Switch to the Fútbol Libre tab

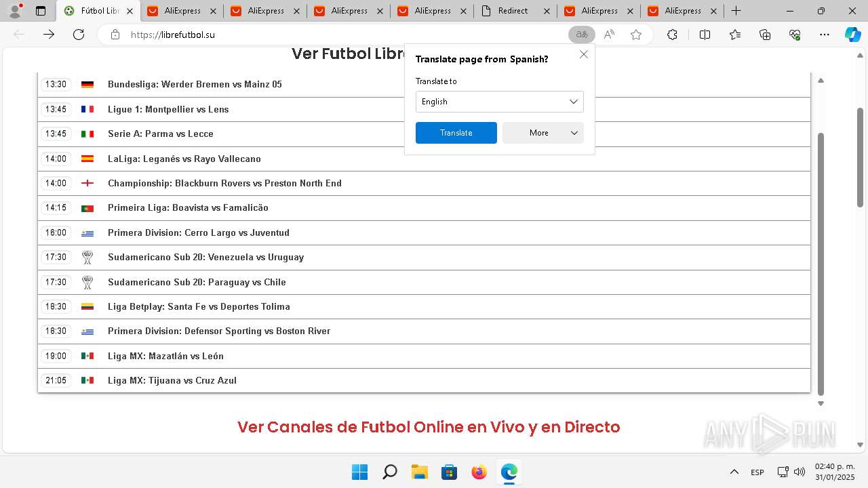[x=100, y=11]
